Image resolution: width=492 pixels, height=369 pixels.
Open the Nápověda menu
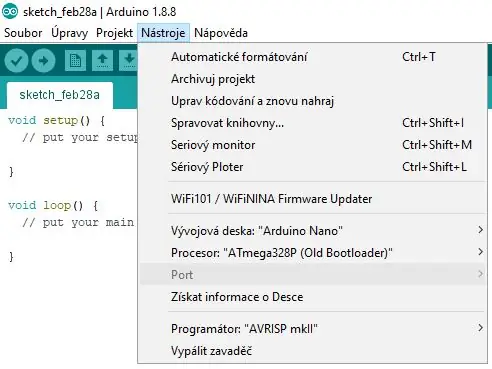tap(221, 33)
